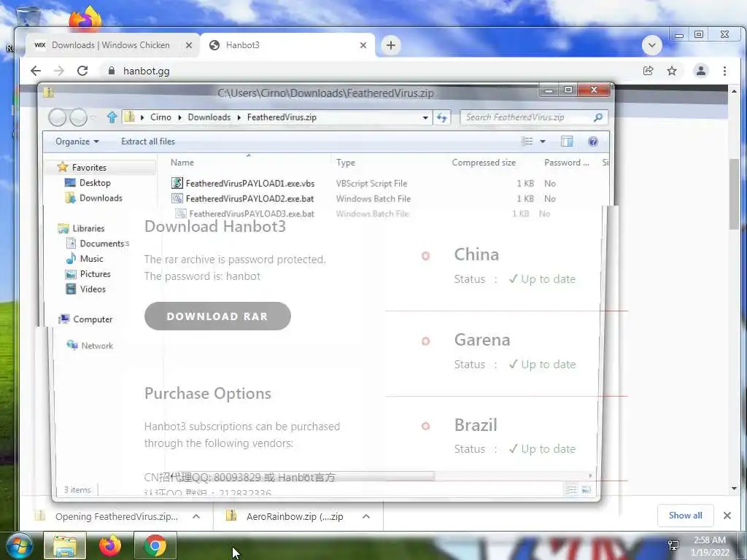Open the Organize menu
The image size is (747, 560).
(x=77, y=141)
